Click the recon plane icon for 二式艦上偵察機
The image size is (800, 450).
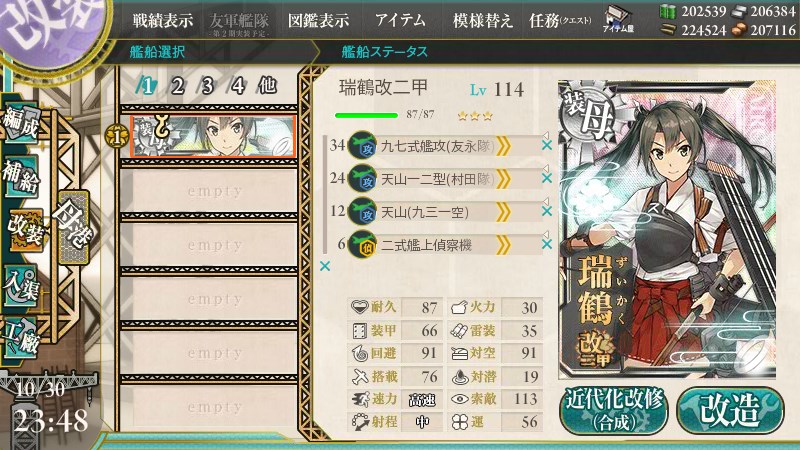pos(362,245)
